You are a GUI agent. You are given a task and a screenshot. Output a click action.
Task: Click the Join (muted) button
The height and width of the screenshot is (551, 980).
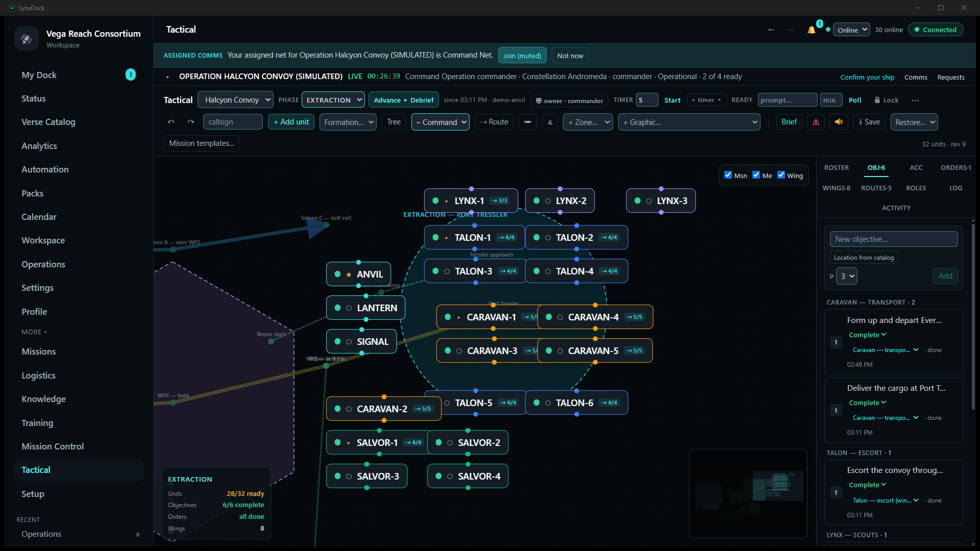522,55
